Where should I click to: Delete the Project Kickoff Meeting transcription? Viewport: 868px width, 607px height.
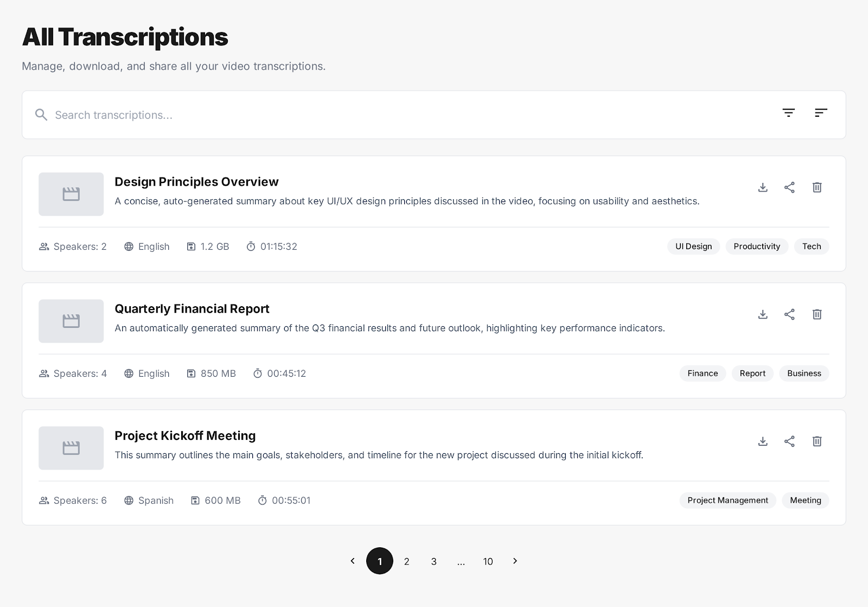click(x=817, y=441)
